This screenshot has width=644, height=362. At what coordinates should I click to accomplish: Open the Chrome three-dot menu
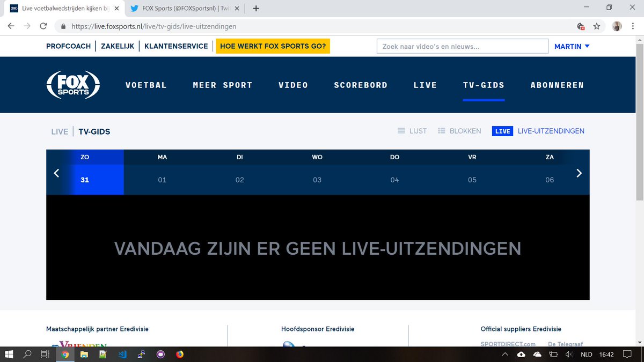click(x=634, y=26)
